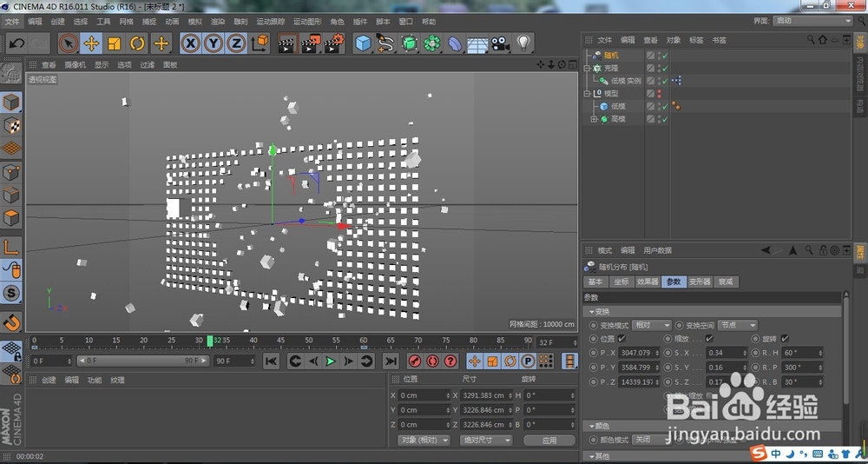Click 变换模式 radio button

click(x=594, y=326)
